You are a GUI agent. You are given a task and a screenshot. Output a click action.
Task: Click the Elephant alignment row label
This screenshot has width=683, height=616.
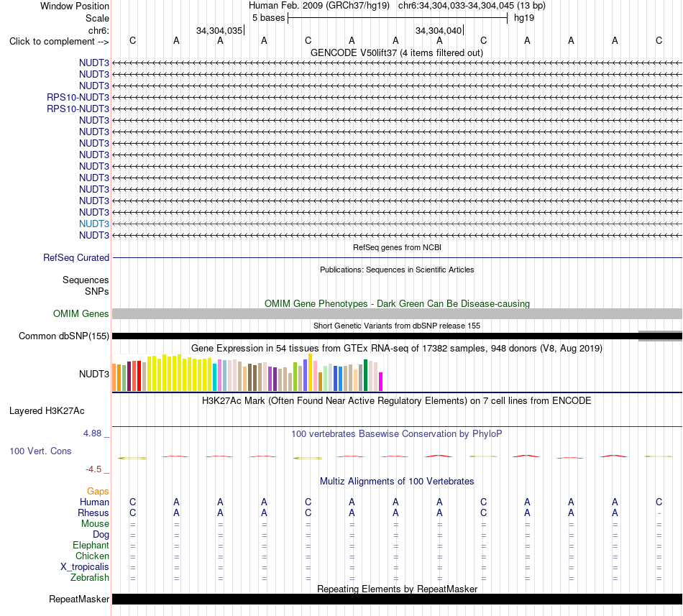(x=91, y=545)
